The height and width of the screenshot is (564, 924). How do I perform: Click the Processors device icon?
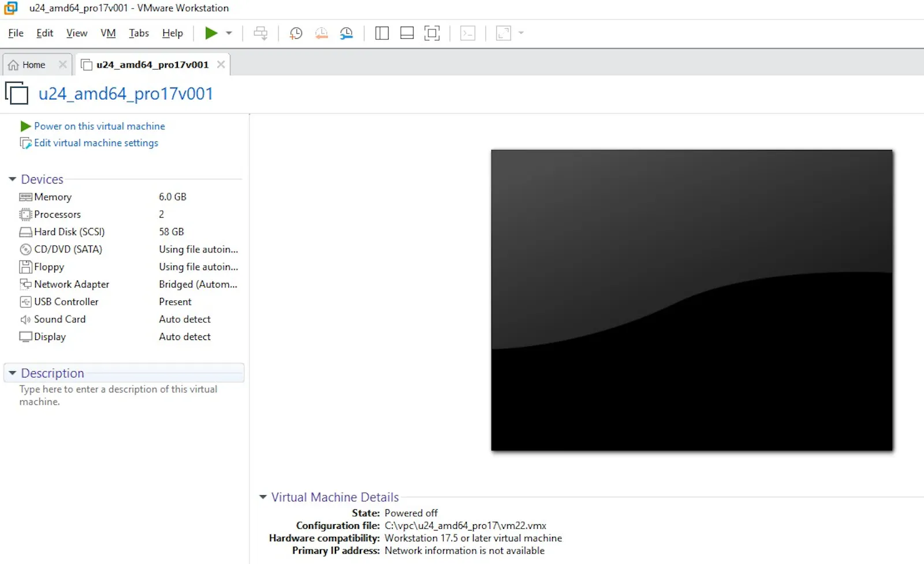tap(25, 215)
